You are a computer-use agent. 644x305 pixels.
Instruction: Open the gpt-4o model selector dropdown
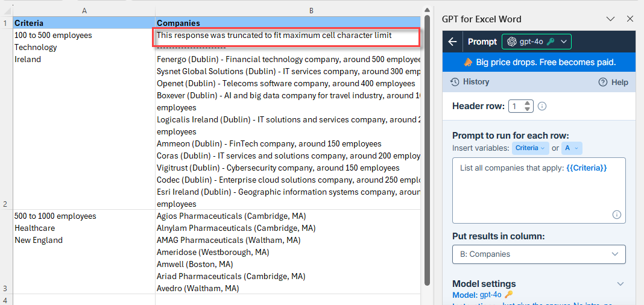coord(537,42)
